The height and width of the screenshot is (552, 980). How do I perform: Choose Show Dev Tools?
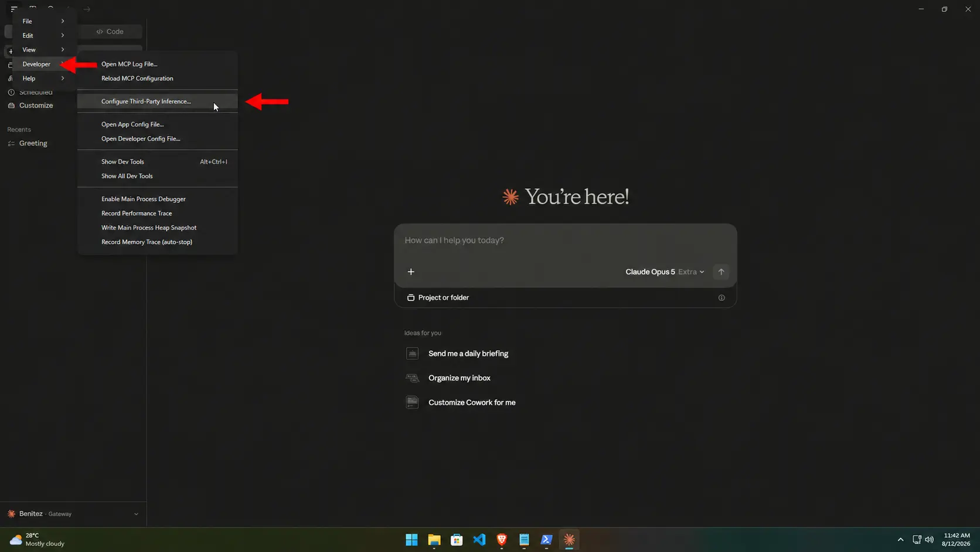(158, 161)
